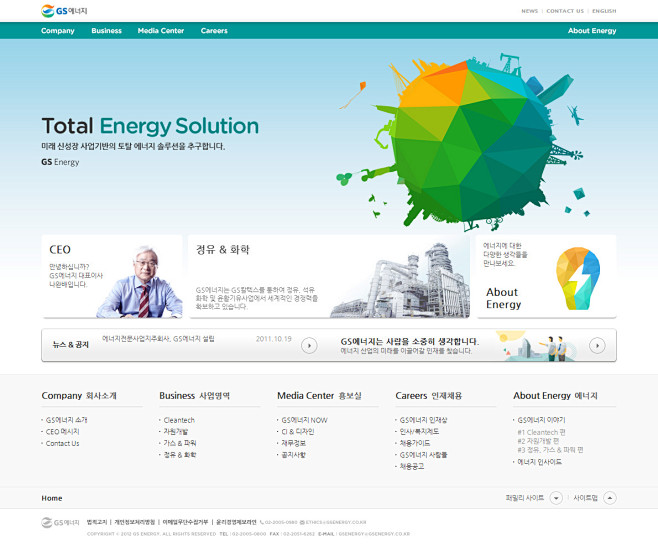Open the 재무정보 footer link

point(293,443)
